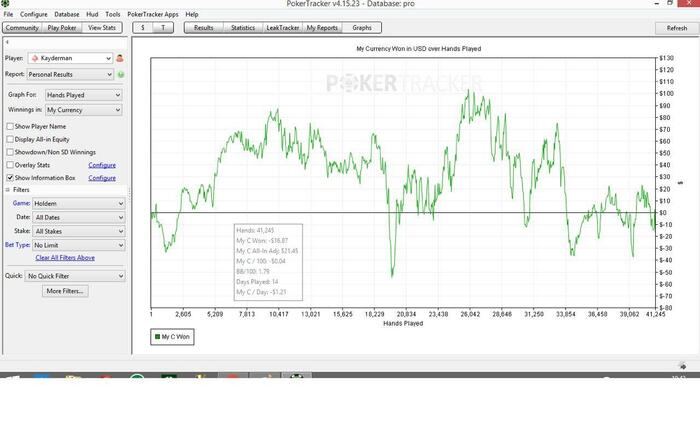This screenshot has height=429, width=700.
Task: Click the green My C Won legend swatch
Action: click(157, 337)
